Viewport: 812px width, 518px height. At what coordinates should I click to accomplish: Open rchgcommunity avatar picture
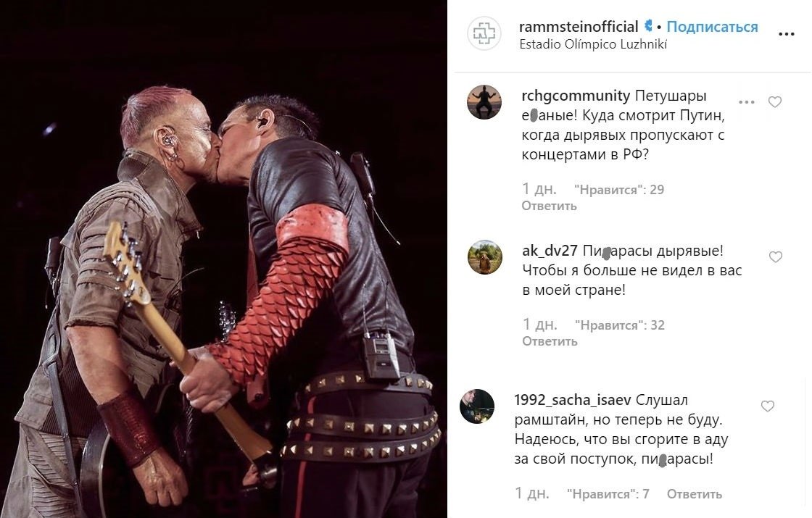click(x=484, y=102)
